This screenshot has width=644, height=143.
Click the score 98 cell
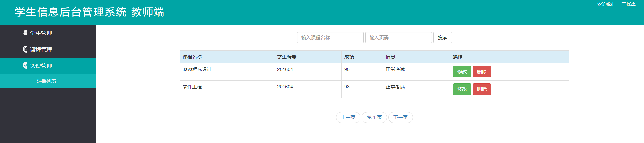[362, 89]
